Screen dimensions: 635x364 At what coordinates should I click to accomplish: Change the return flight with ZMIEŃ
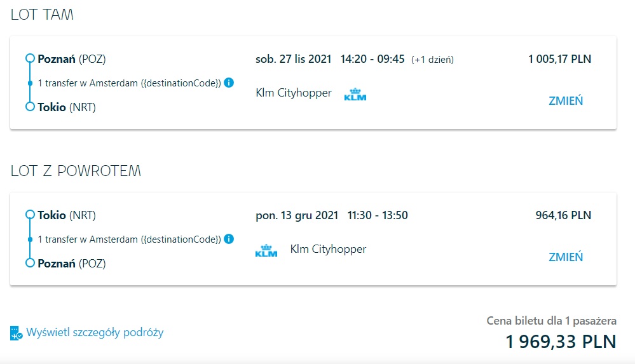point(566,257)
